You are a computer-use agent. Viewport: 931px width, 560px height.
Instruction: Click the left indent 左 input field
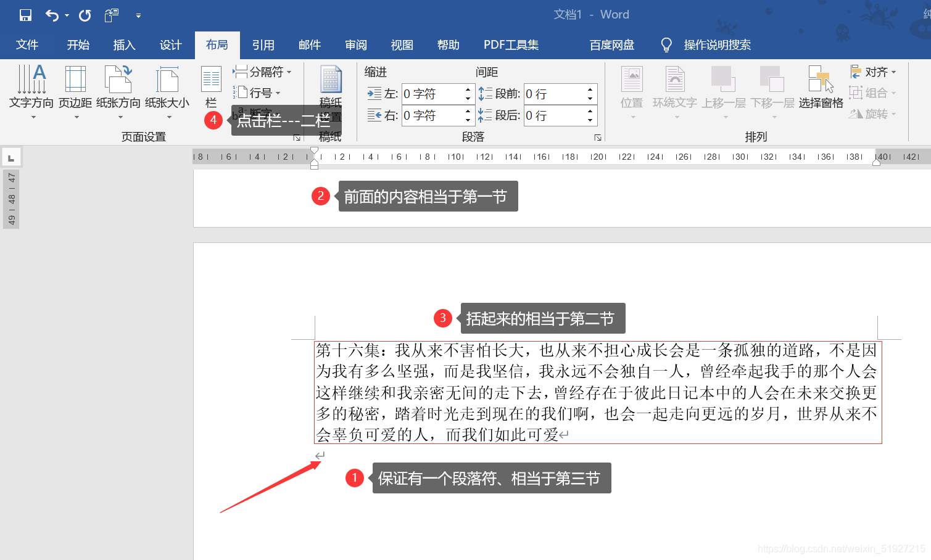(432, 94)
